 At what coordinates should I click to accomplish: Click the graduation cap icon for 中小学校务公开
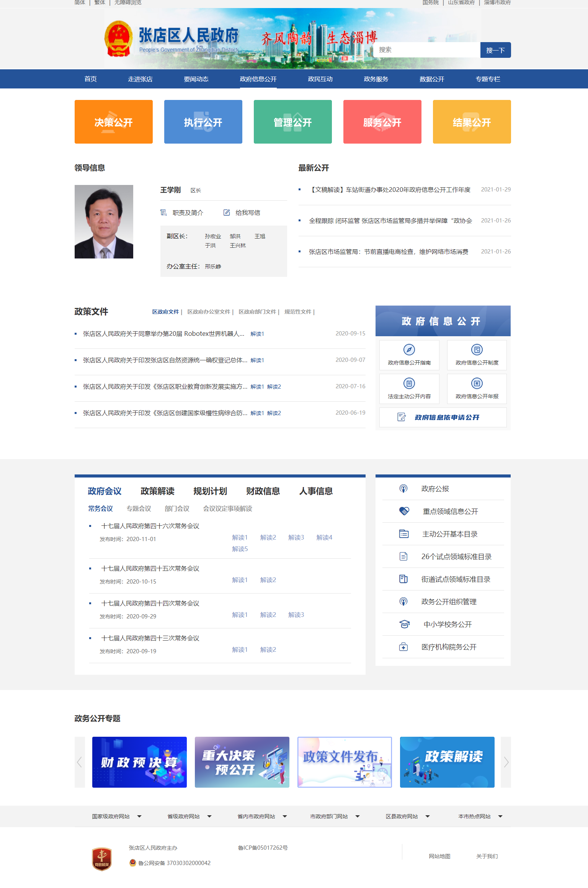point(404,624)
